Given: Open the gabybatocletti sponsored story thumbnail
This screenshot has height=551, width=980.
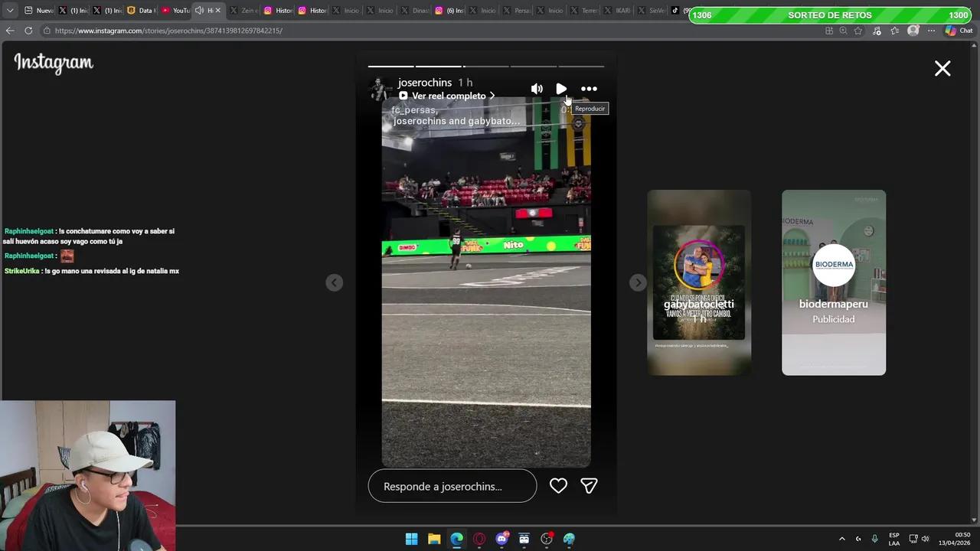Looking at the screenshot, I should point(698,282).
